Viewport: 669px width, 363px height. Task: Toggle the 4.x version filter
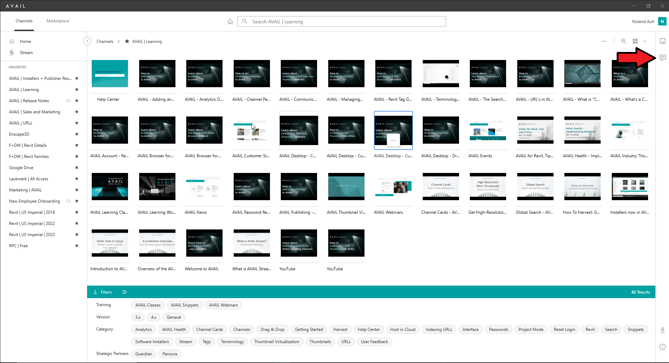153,317
